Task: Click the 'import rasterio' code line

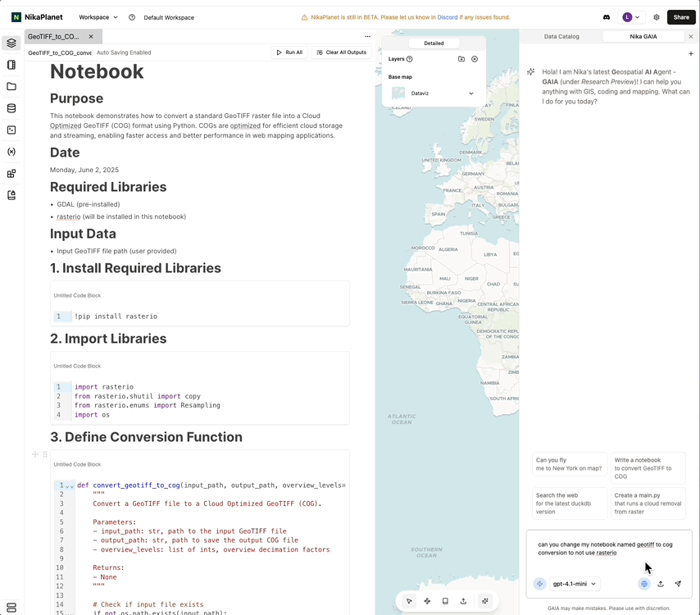Action: tap(104, 387)
